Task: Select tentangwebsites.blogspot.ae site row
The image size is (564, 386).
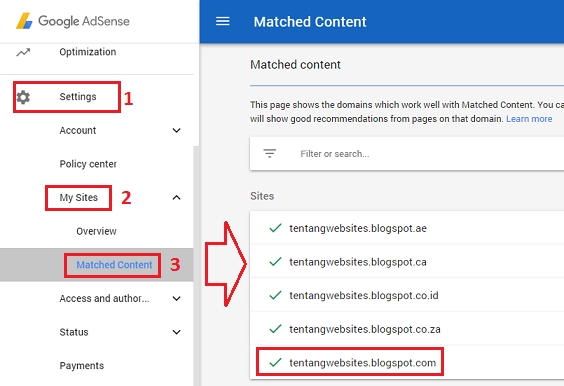Action: (x=407, y=228)
